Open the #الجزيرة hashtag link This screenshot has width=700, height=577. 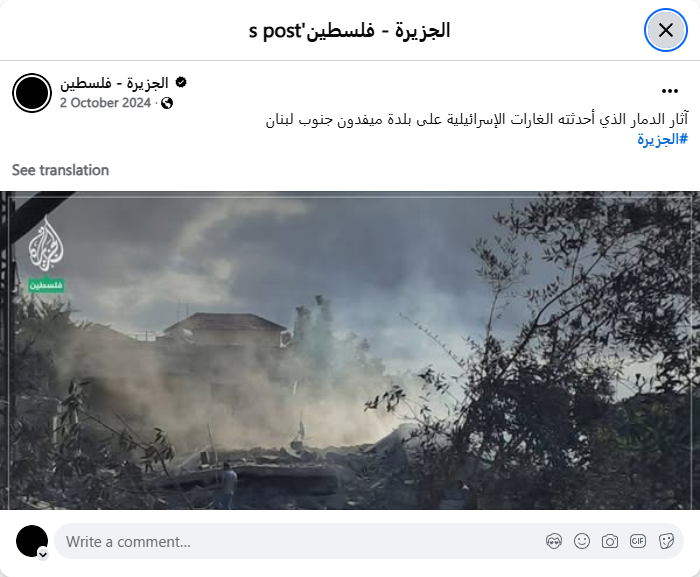[x=662, y=139]
